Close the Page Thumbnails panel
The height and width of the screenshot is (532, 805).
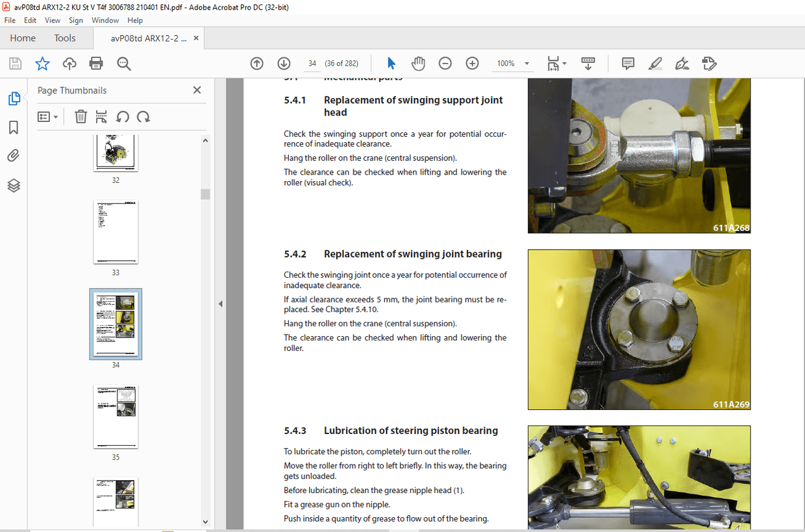tap(197, 90)
